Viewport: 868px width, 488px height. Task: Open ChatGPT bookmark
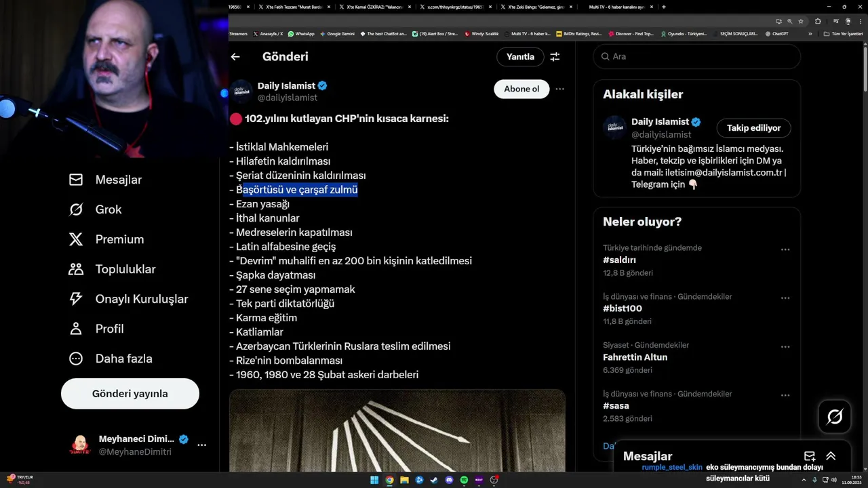coord(776,33)
